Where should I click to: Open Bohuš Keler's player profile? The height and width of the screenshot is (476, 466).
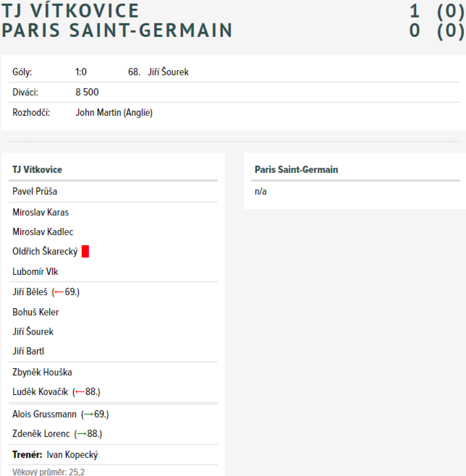[x=36, y=313]
